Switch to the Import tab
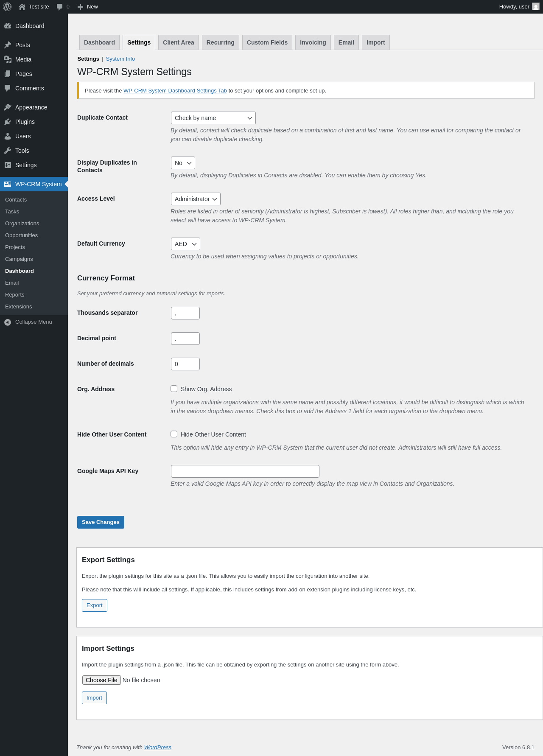This screenshot has height=756, width=543. [376, 42]
